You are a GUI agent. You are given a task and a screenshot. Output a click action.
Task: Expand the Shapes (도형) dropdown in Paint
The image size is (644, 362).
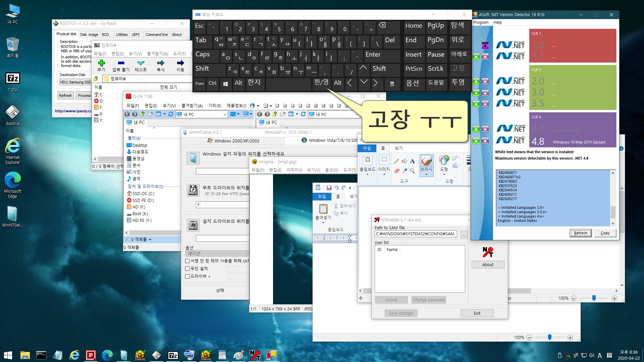click(x=444, y=174)
